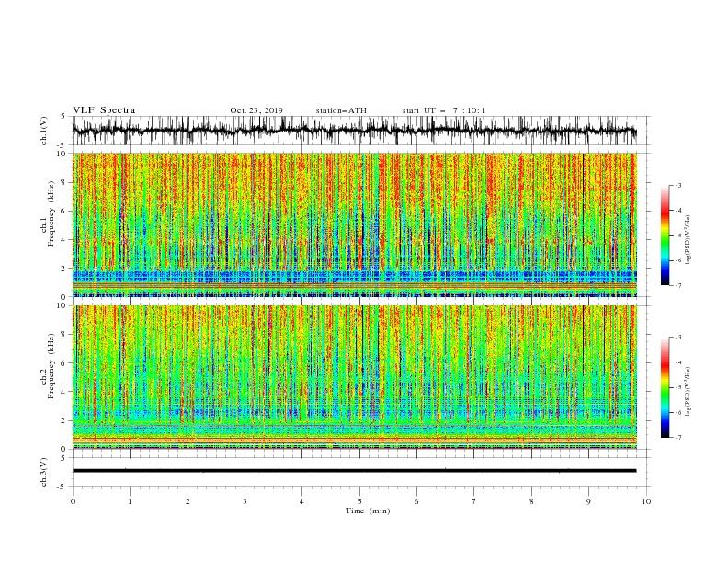Click the time axis tick label "3"
Image resolution: width=728 pixels, height=563 pixels.
pos(245,501)
